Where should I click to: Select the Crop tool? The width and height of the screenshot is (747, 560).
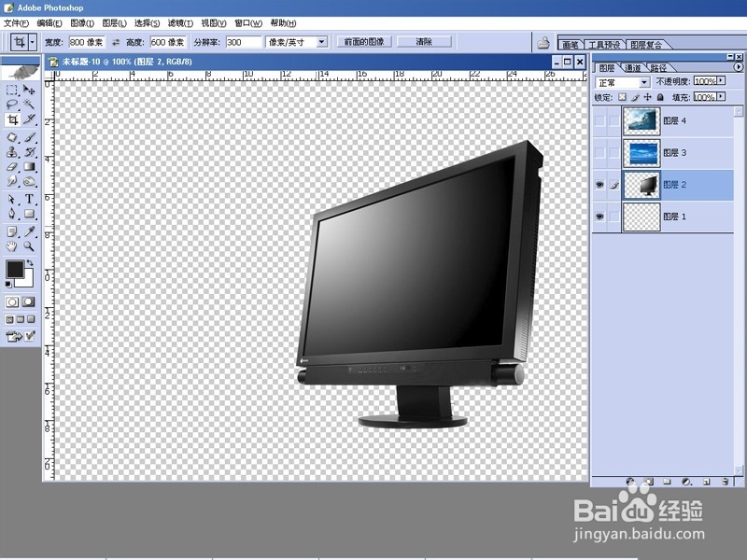[11, 117]
